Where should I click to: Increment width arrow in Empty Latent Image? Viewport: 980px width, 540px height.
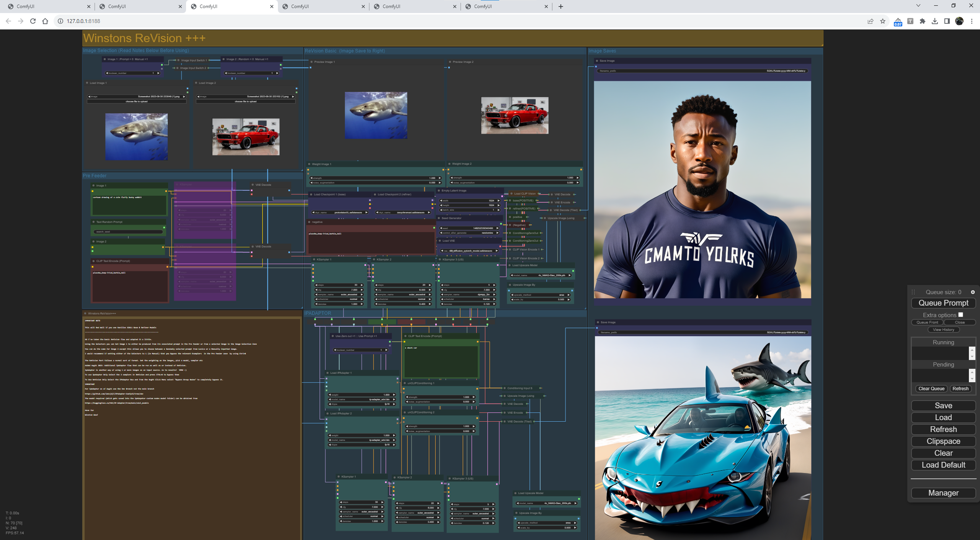[498, 201]
